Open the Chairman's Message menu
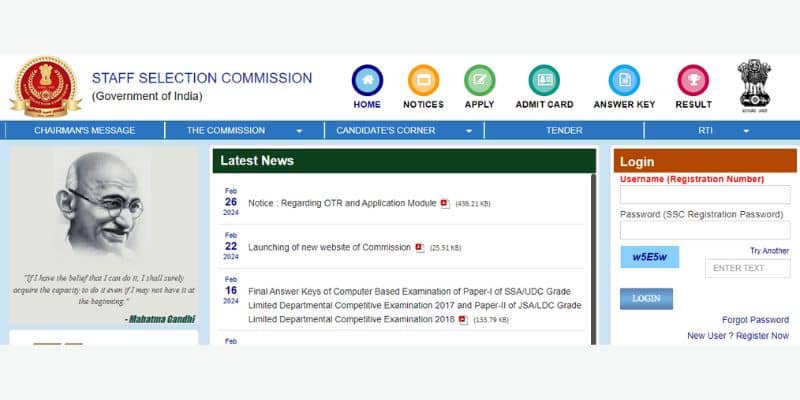 pyautogui.click(x=85, y=131)
